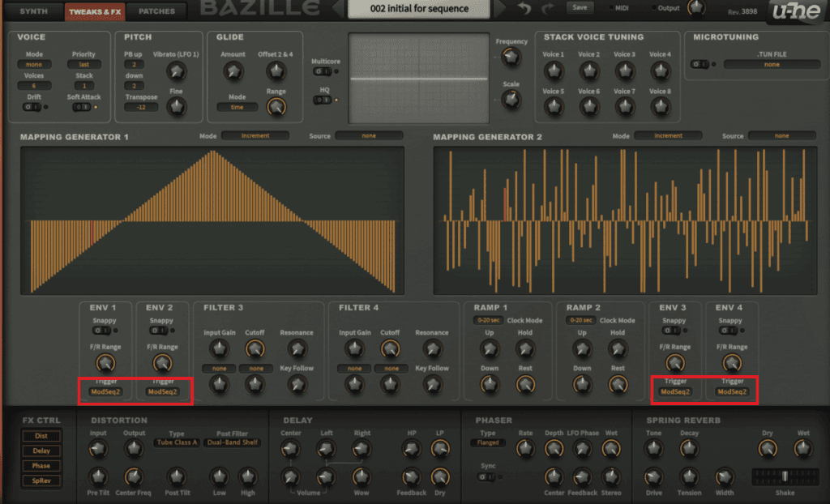Click the Vibrato (LFO 1) knob
The height and width of the screenshot is (504, 830).
(176, 72)
